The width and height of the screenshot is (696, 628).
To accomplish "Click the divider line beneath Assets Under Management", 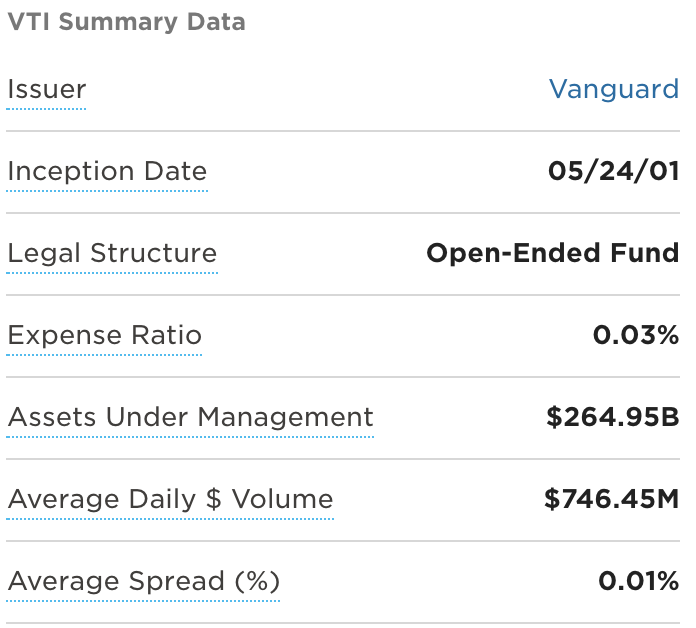I will (x=343, y=459).
